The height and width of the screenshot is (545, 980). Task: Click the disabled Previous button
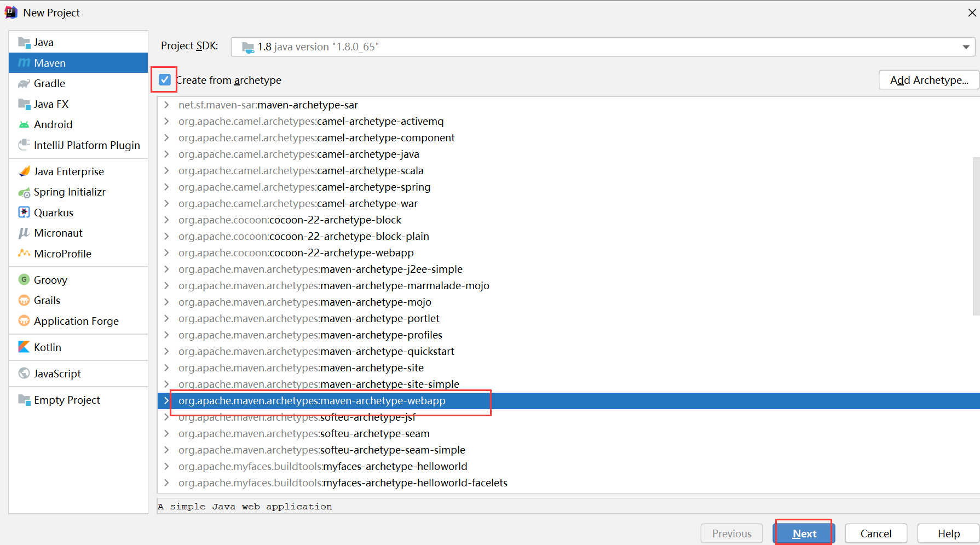click(731, 533)
